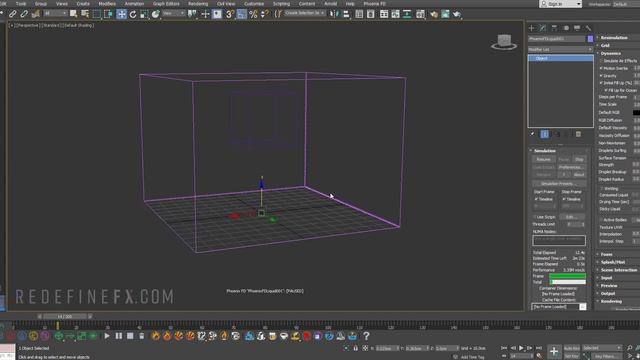Screen dimensions: 640x360
Task: Open the Rendering menu
Action: (x=198, y=4)
